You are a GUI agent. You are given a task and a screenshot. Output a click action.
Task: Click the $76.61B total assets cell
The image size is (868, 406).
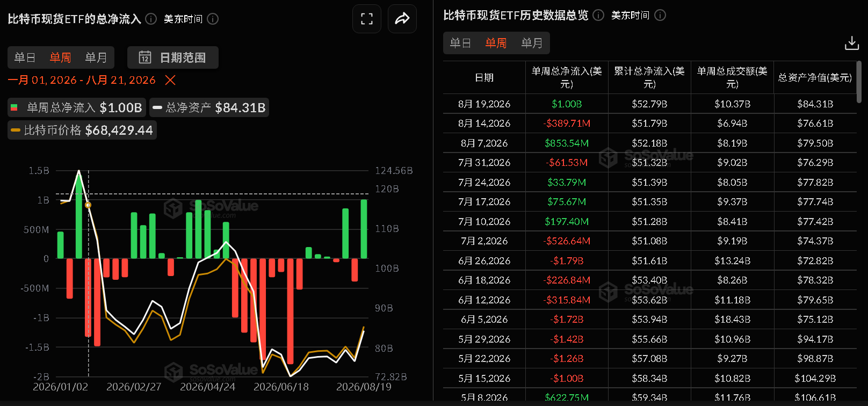pos(815,124)
